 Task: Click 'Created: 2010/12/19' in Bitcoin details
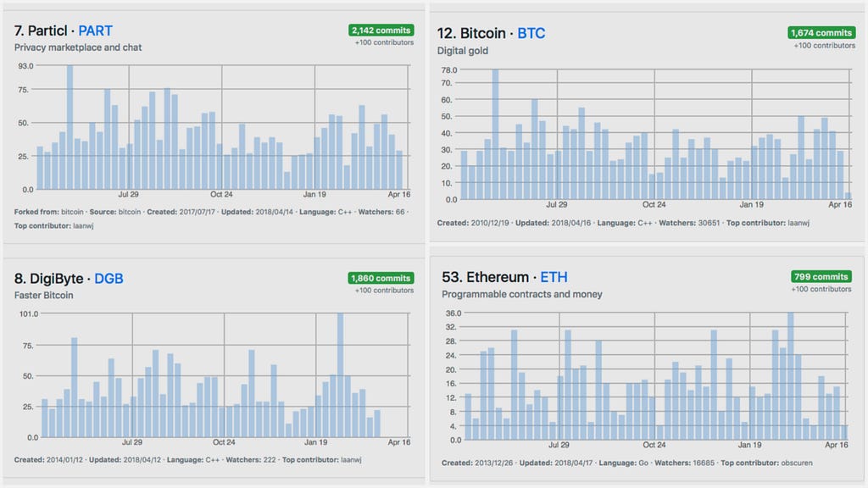473,223
